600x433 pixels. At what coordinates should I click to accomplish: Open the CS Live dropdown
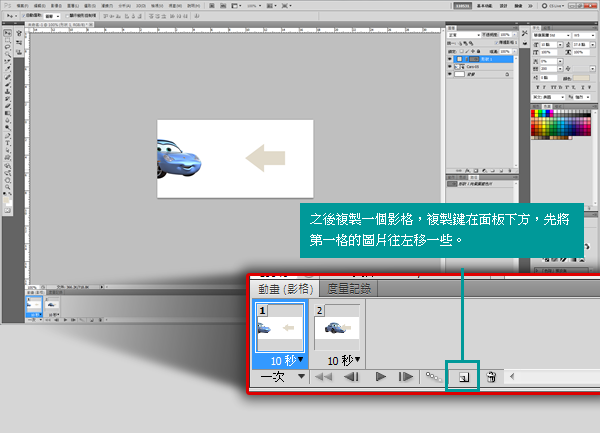554,6
